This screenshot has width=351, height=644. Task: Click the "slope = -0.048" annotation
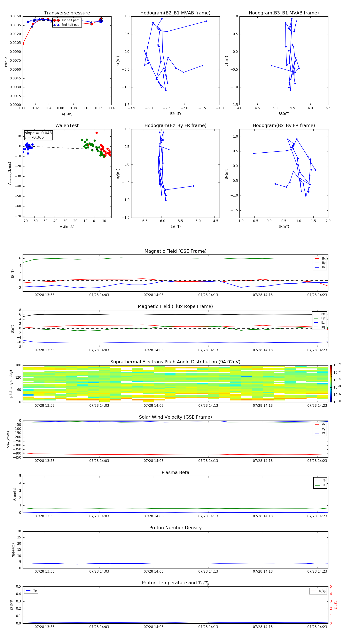click(38, 133)
